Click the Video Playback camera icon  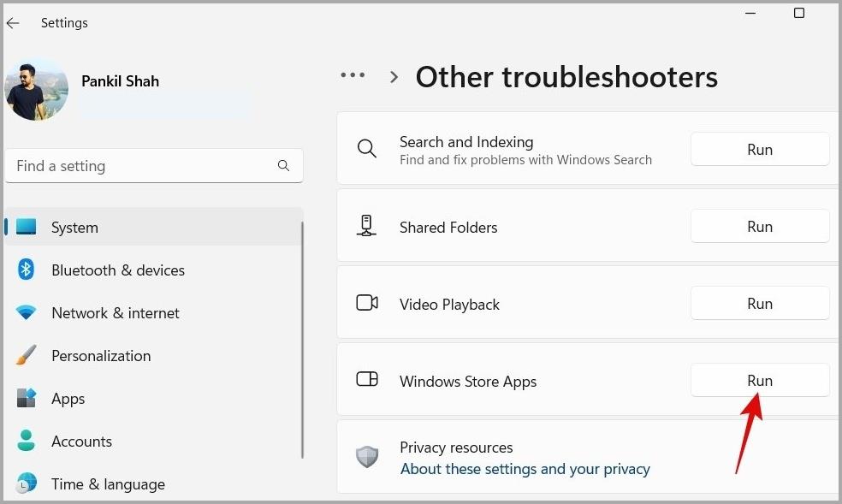(x=367, y=303)
